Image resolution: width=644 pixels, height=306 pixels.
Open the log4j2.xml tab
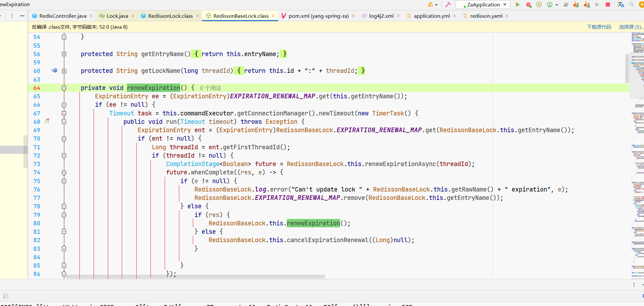point(381,16)
